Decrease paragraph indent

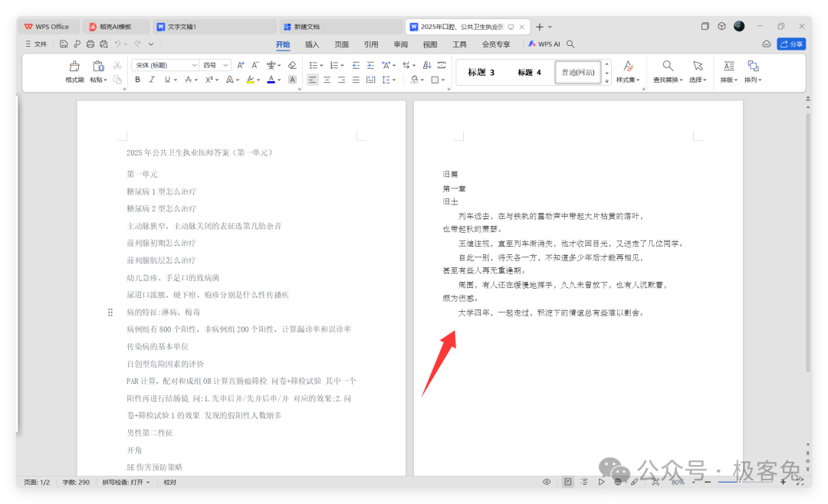[356, 65]
